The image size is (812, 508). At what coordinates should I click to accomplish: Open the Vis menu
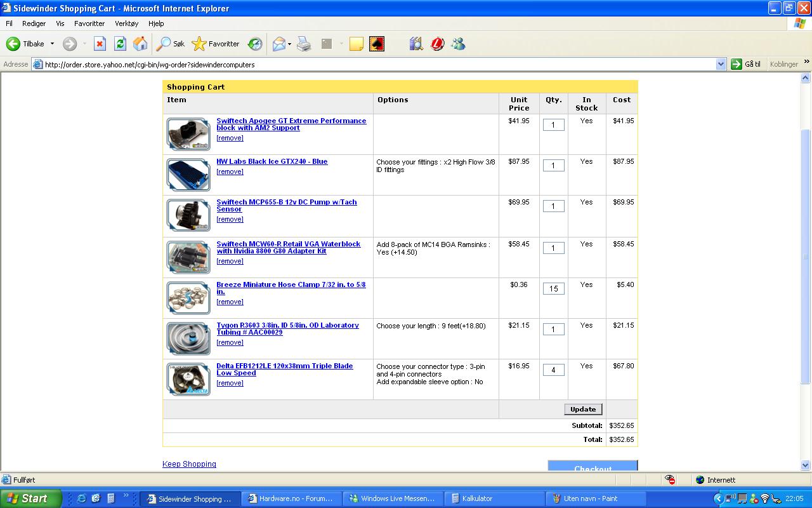pyautogui.click(x=60, y=23)
